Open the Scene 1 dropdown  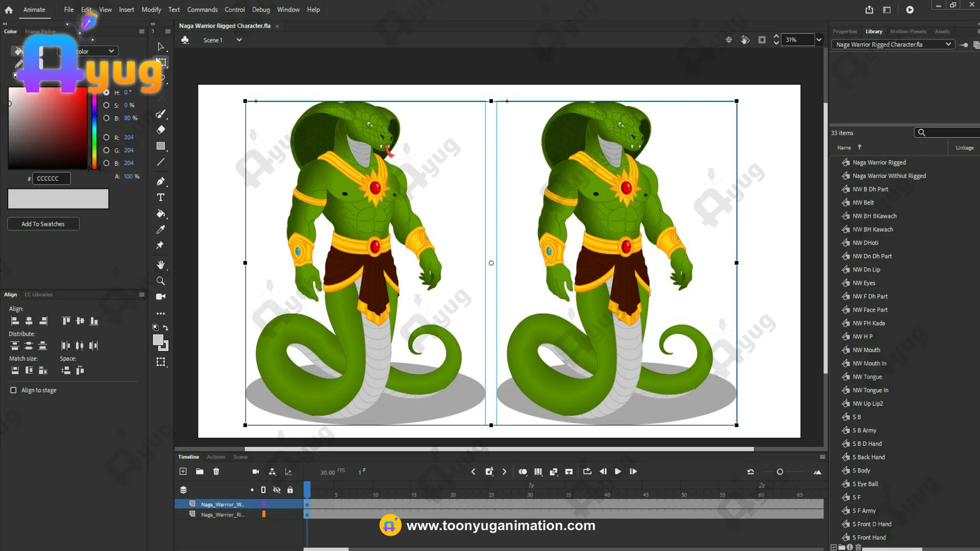tap(239, 40)
